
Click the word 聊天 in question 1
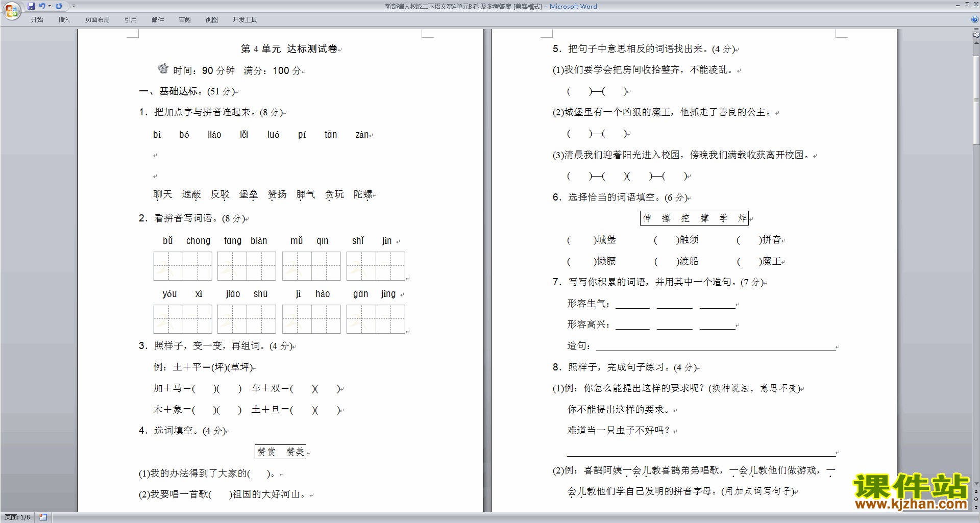point(163,194)
